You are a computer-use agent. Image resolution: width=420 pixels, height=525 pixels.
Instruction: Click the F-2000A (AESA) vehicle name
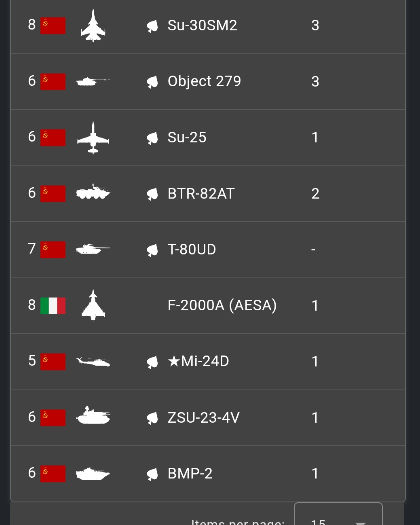[x=222, y=305]
